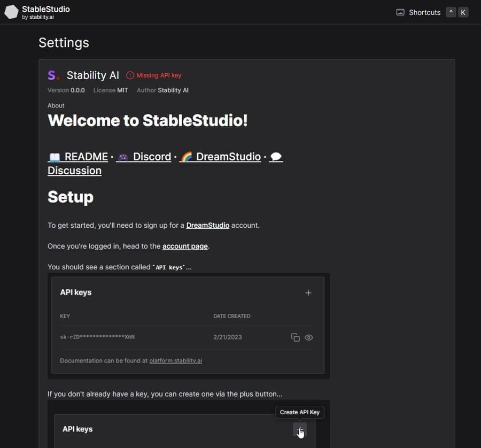This screenshot has width=481, height=448.
Task: Visit the platform.stability.ai documentation link
Action: click(x=175, y=360)
